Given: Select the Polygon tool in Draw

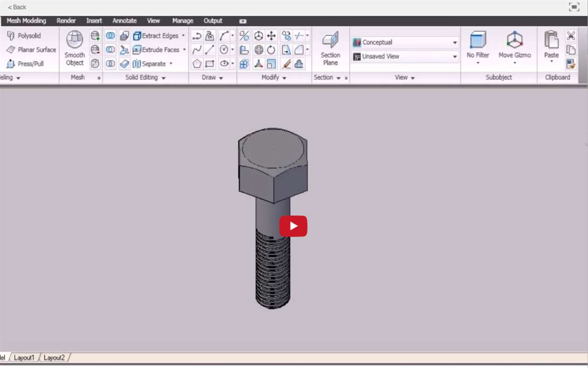Looking at the screenshot, I should coord(197,64).
